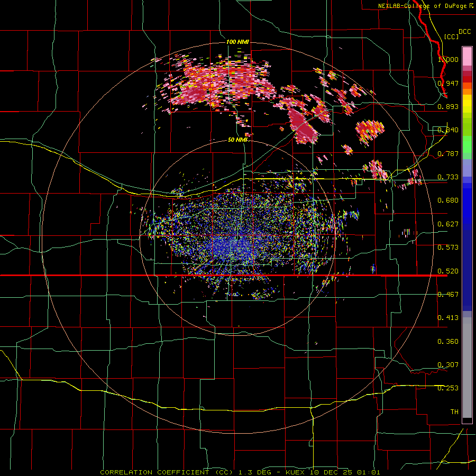Pick the light pink color bar segment
Screen dimensions: 476x476
pyautogui.click(x=467, y=56)
